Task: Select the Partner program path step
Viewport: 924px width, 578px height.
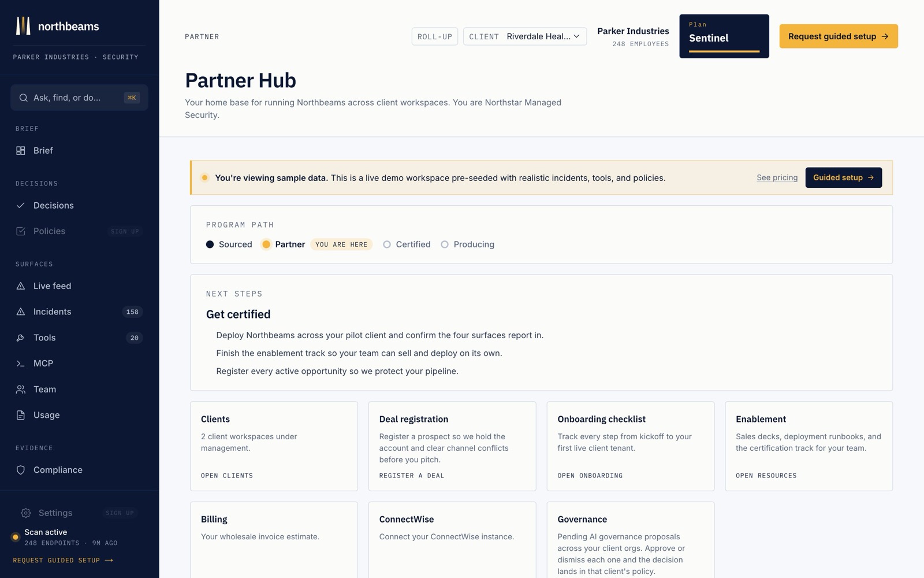Action: tap(284, 244)
